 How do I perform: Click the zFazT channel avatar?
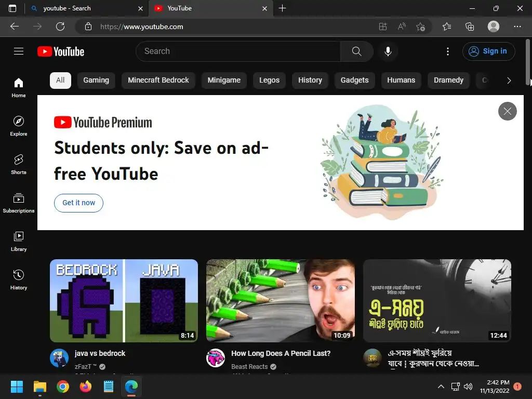pyautogui.click(x=59, y=358)
